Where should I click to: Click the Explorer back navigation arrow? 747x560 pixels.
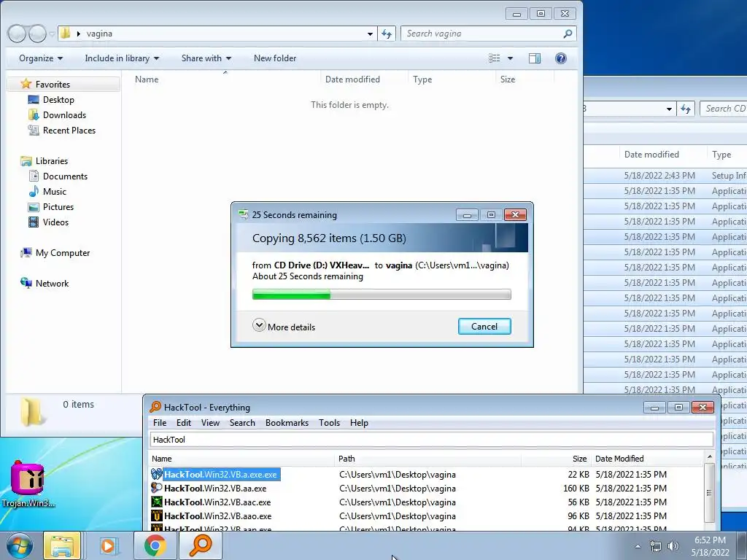point(18,34)
